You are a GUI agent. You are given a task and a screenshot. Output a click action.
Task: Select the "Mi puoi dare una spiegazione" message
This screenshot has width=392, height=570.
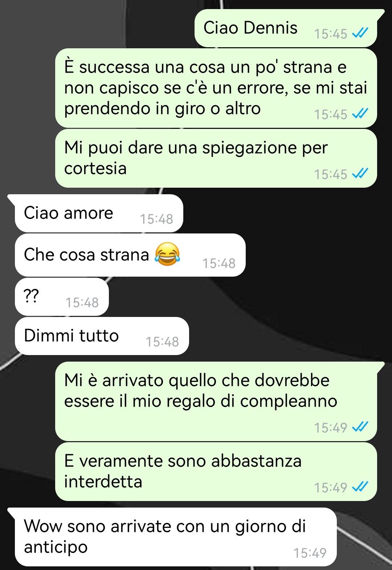coord(216,158)
